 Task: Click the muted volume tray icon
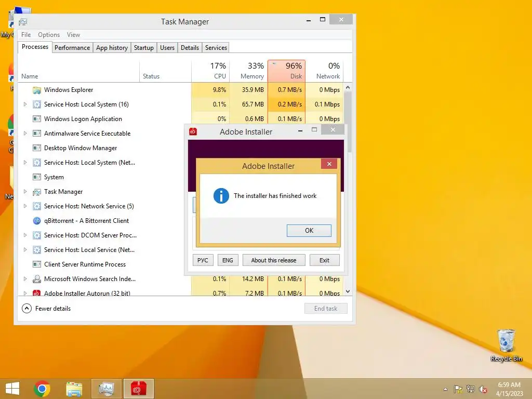[x=483, y=389]
